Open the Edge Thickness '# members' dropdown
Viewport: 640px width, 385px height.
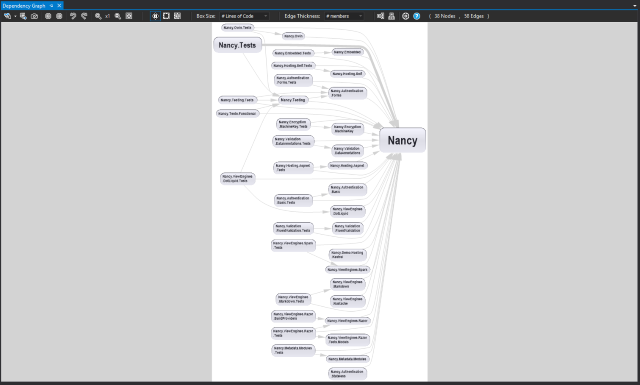344,16
